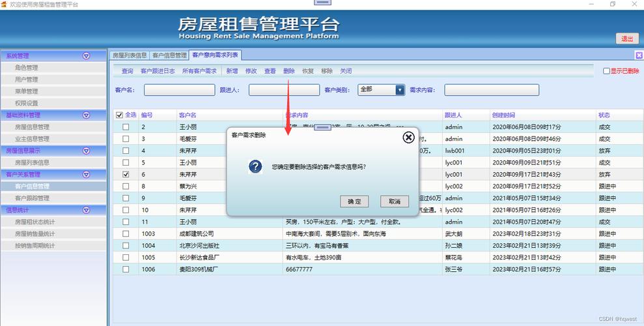Click the 跟进人 column header
Screen dimensions: 644x326
(453, 115)
